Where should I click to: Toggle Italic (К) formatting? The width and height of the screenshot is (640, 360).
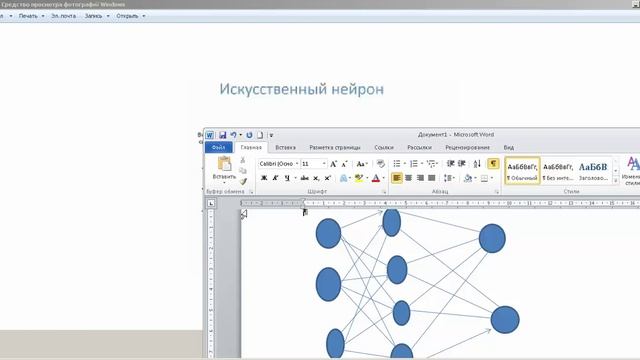pos(276,178)
